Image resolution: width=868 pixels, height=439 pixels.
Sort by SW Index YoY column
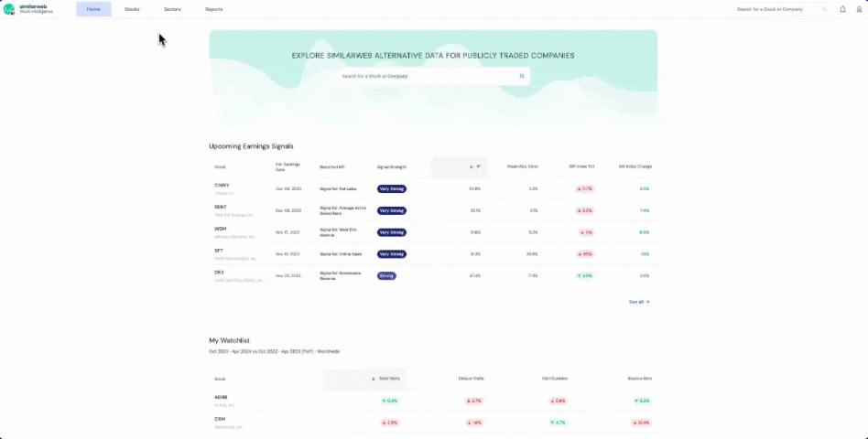[x=581, y=166]
